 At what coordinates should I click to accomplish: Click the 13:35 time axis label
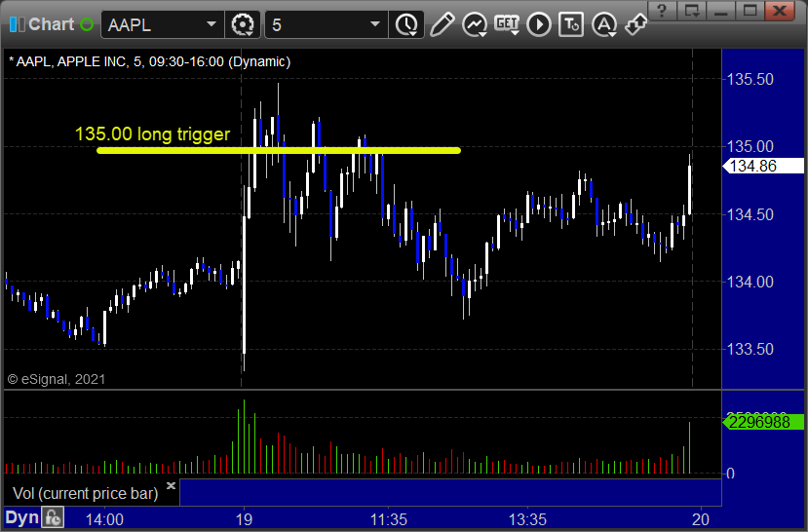pyautogui.click(x=527, y=519)
